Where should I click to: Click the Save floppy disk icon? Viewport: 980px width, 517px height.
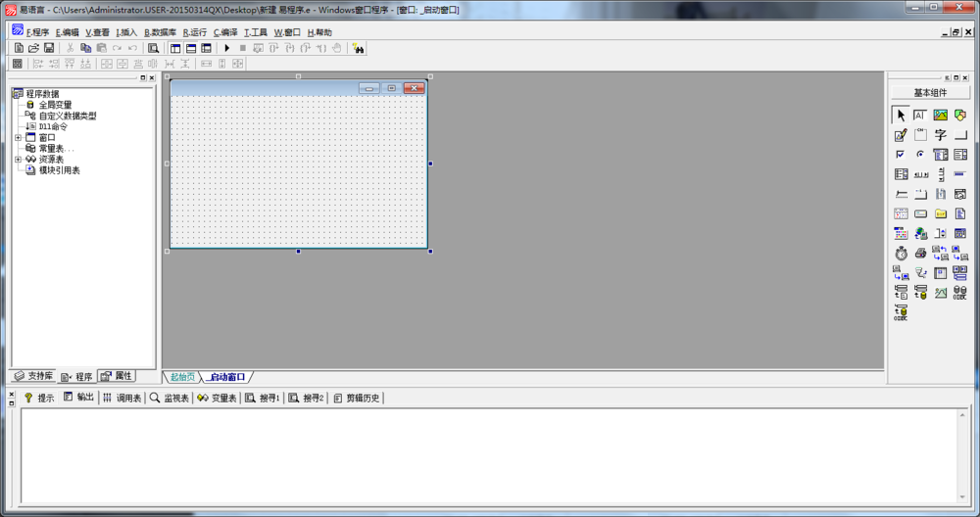coord(49,48)
